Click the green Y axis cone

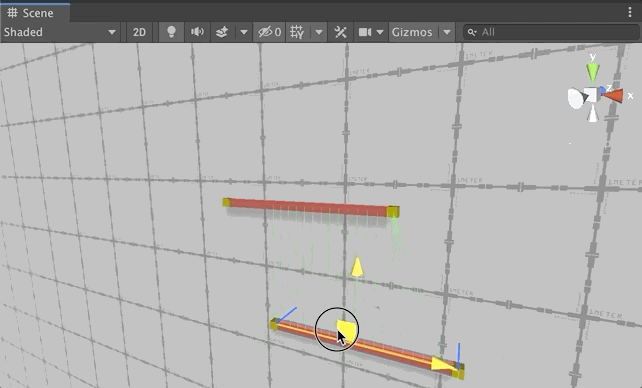(x=592, y=72)
